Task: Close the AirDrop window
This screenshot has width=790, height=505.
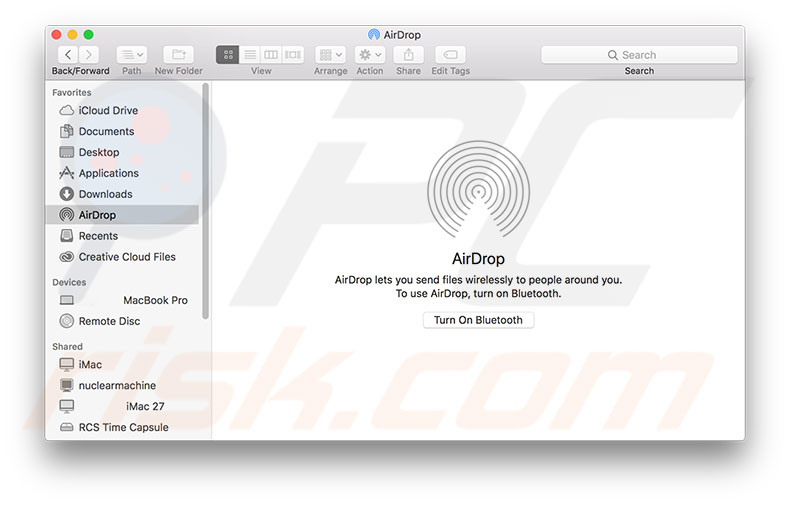Action: 56,34
